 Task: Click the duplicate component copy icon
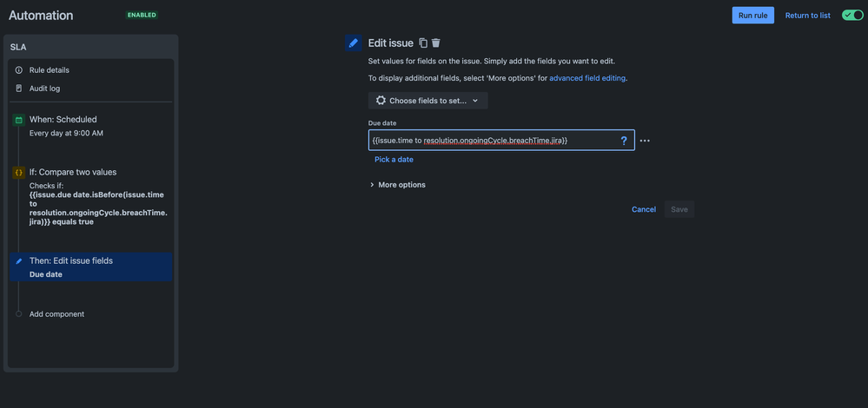point(423,43)
